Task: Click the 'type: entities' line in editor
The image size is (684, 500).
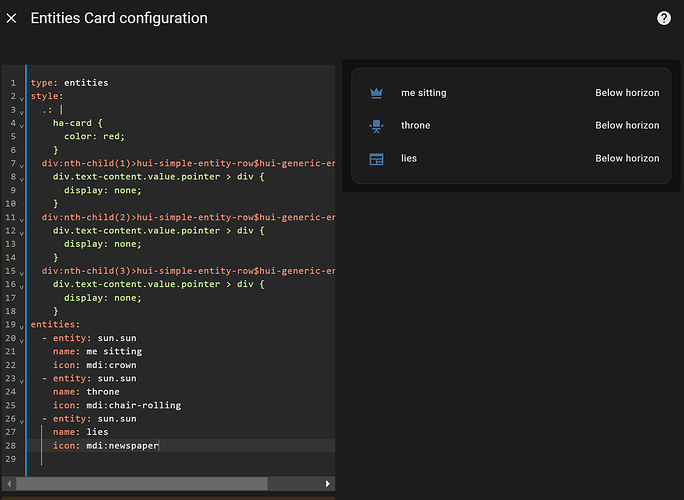Action: click(69, 83)
